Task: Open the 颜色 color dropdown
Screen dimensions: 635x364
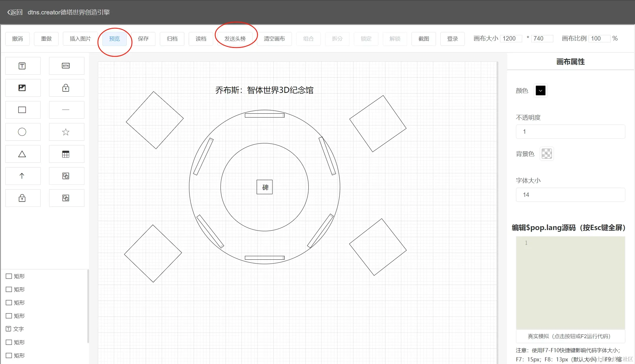Action: 540,90
